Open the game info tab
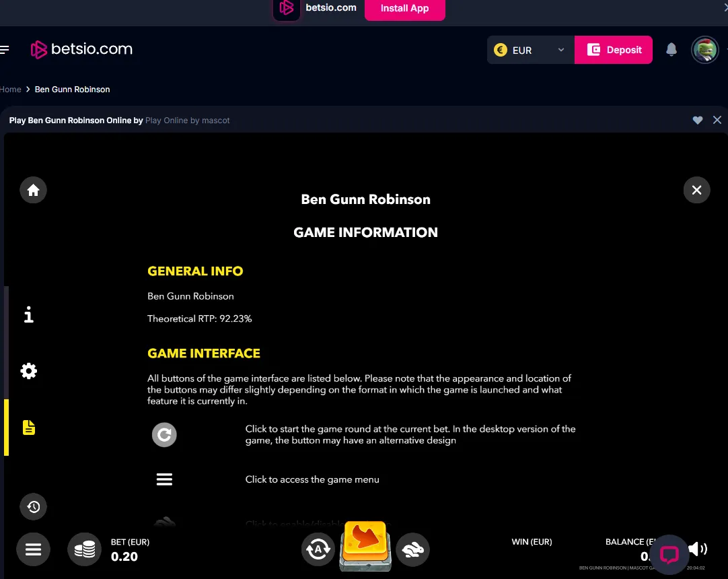This screenshot has height=579, width=728. click(x=29, y=314)
